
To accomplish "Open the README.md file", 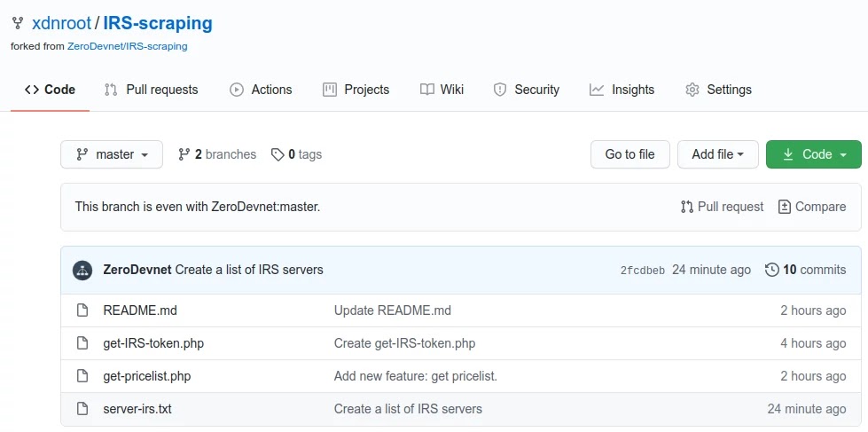I will (140, 310).
